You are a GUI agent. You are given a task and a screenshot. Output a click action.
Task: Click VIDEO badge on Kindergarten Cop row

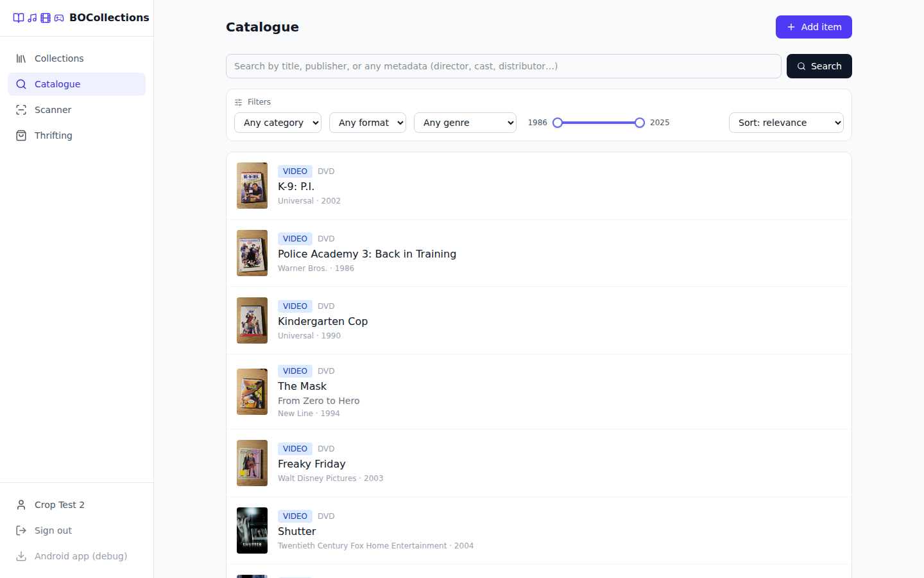tap(295, 306)
